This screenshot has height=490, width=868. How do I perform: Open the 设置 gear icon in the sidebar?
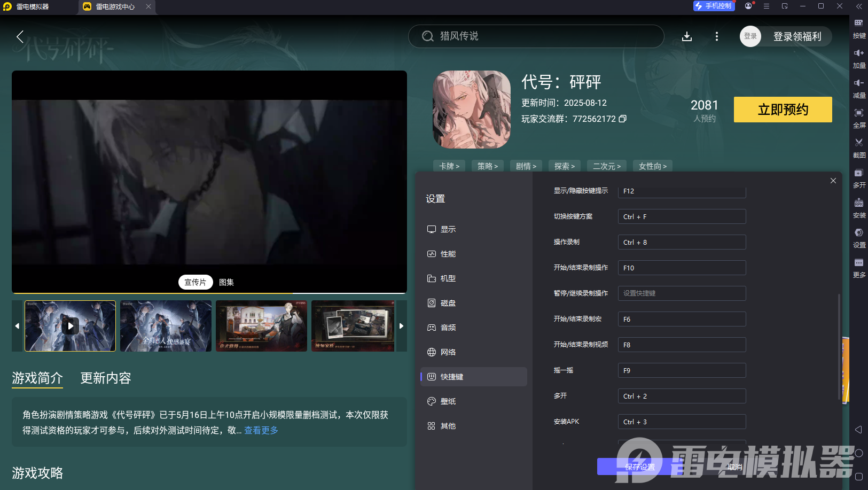coord(859,238)
